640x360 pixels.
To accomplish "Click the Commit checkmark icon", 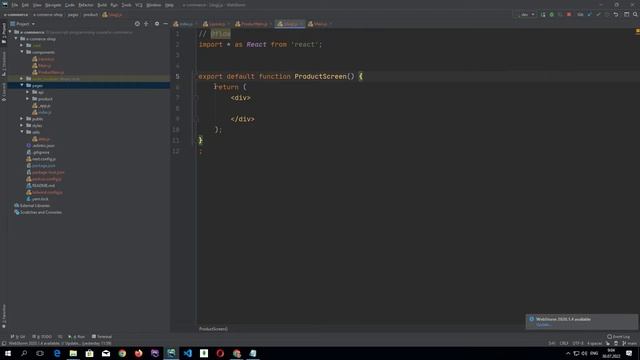I will [598, 15].
